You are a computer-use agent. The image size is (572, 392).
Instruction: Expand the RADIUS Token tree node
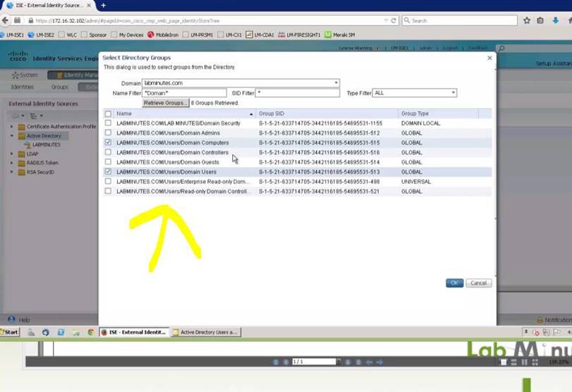click(12, 163)
